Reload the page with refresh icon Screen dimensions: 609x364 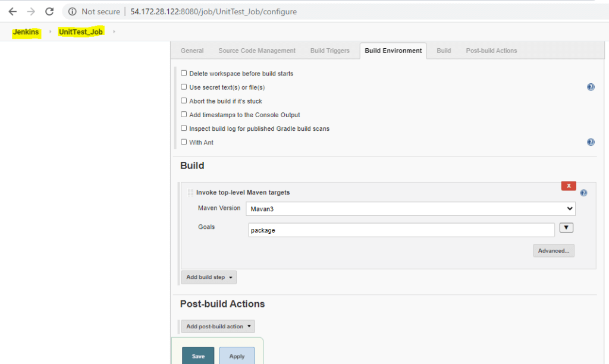coord(49,11)
